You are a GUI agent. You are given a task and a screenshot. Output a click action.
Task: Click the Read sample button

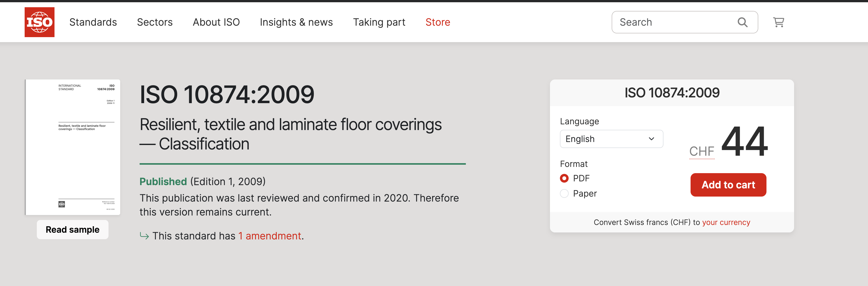[x=72, y=230]
